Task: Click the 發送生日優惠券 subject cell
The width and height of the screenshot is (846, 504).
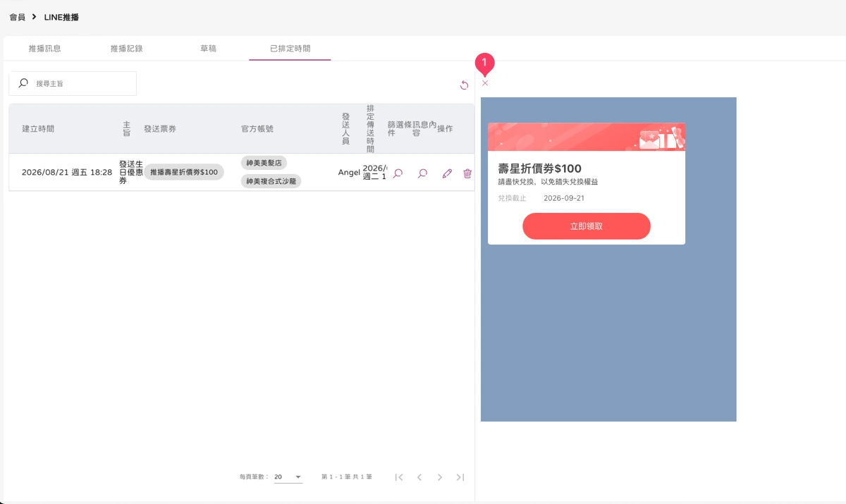Action: click(131, 172)
